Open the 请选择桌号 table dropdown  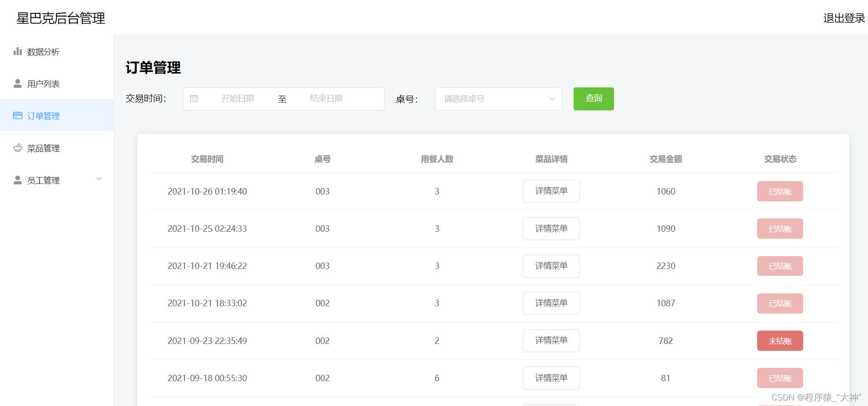tap(492, 99)
